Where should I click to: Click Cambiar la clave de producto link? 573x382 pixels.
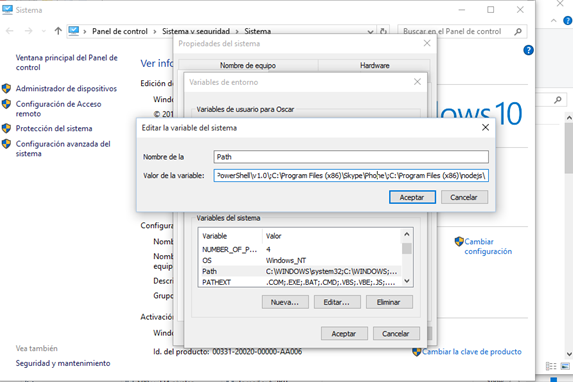coord(472,352)
